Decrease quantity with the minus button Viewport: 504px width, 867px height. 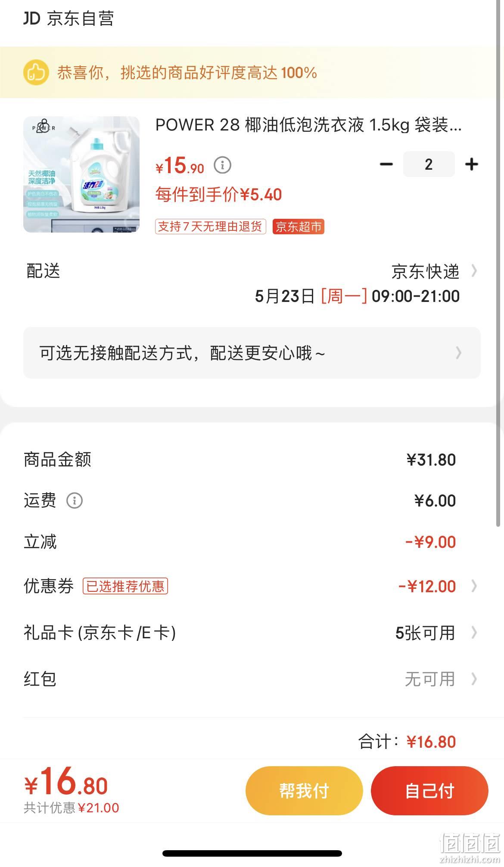coord(386,164)
